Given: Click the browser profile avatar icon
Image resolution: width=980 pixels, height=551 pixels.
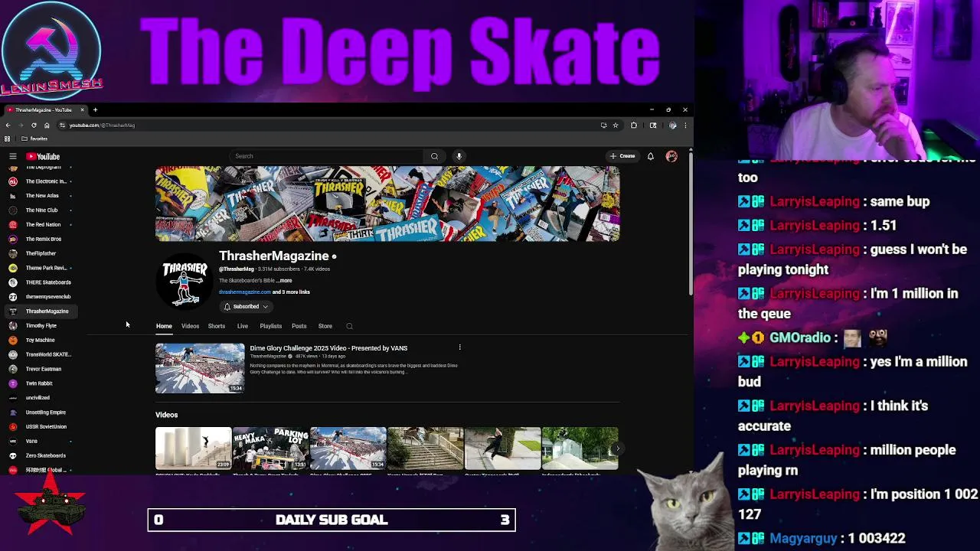Looking at the screenshot, I should [672, 126].
